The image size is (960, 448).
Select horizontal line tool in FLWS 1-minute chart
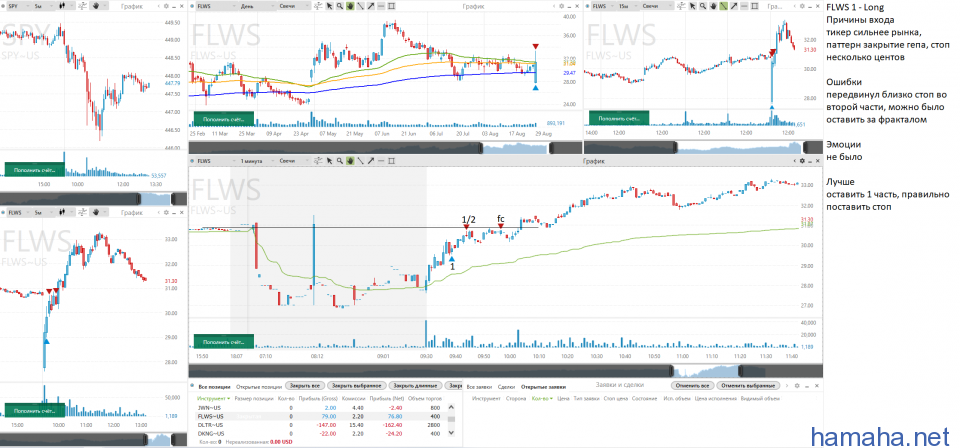pos(381,161)
